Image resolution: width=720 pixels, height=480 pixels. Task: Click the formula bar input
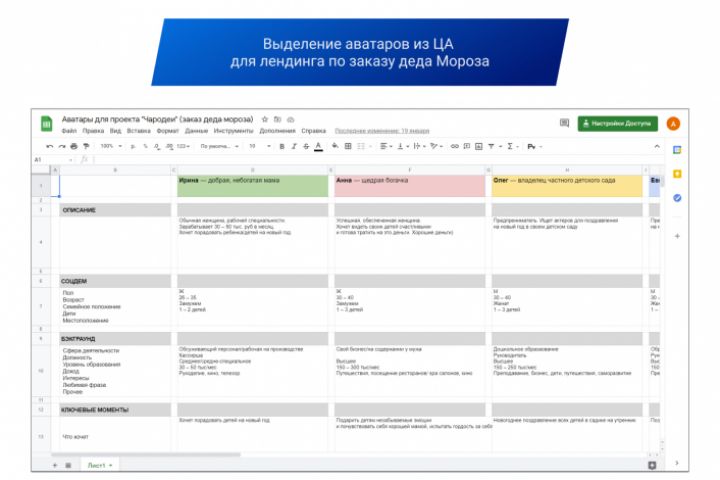tap(377, 159)
